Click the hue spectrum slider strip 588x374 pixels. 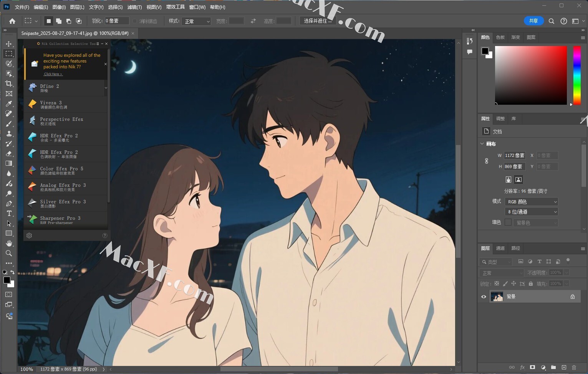pos(577,75)
